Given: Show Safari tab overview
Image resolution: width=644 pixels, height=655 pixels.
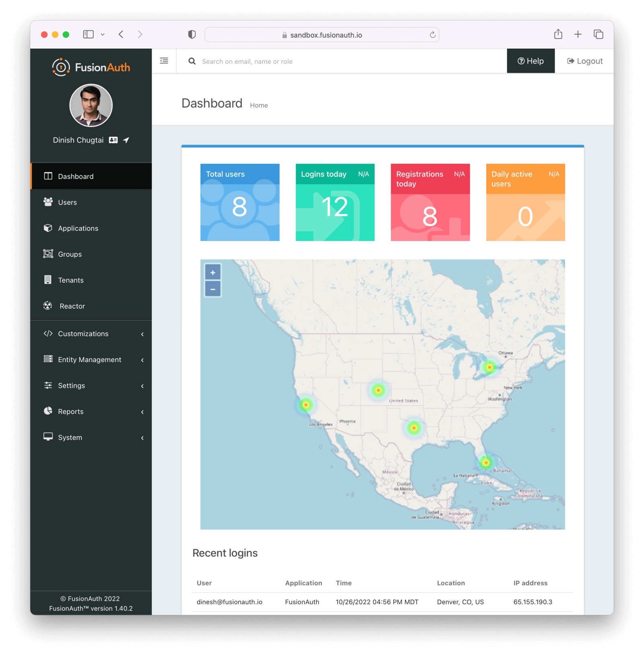Looking at the screenshot, I should pos(599,34).
